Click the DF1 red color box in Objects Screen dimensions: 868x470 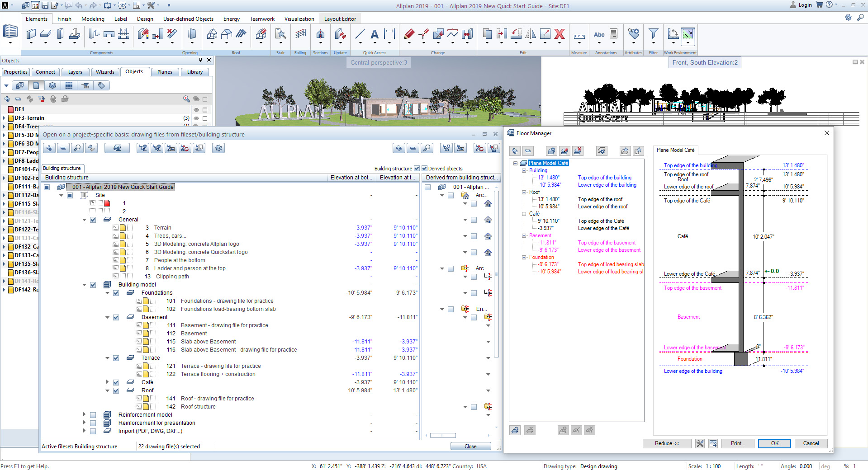(11, 109)
